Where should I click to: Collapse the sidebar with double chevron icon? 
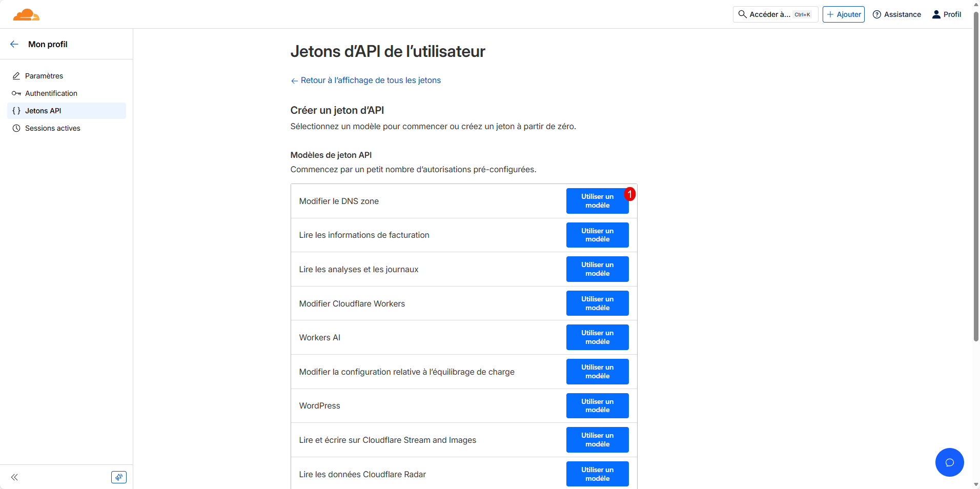coord(14,477)
